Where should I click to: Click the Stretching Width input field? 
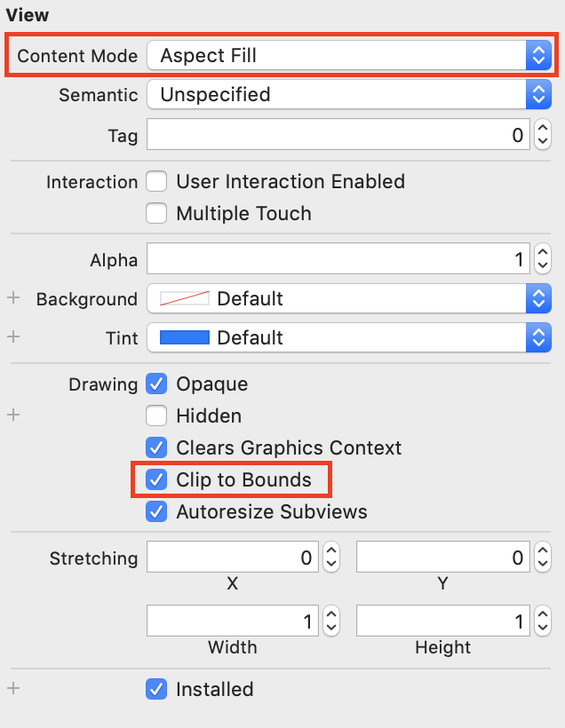pyautogui.click(x=233, y=622)
